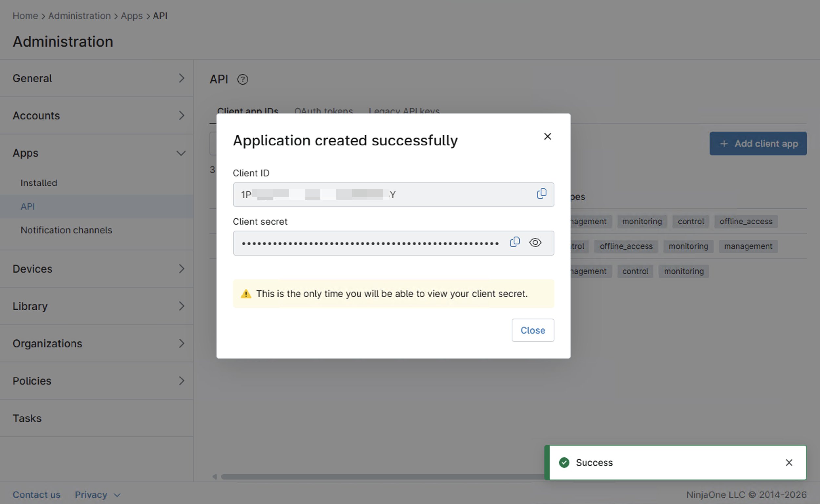Switch to the OAuth tokens tab
The image size is (820, 504).
tap(323, 111)
